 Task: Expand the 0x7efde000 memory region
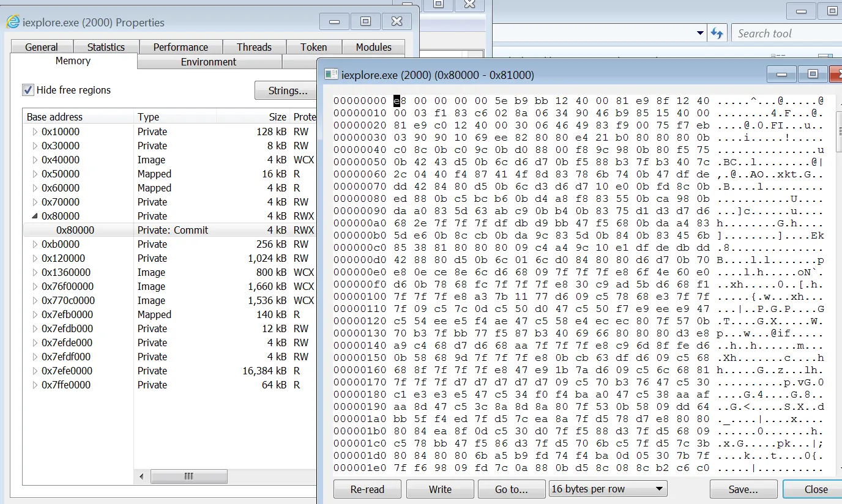pyautogui.click(x=34, y=343)
